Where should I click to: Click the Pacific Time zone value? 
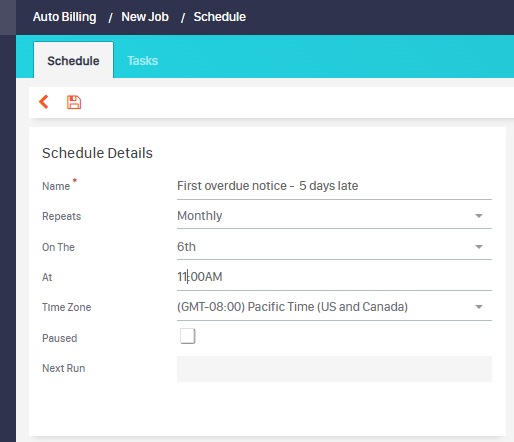tap(292, 307)
